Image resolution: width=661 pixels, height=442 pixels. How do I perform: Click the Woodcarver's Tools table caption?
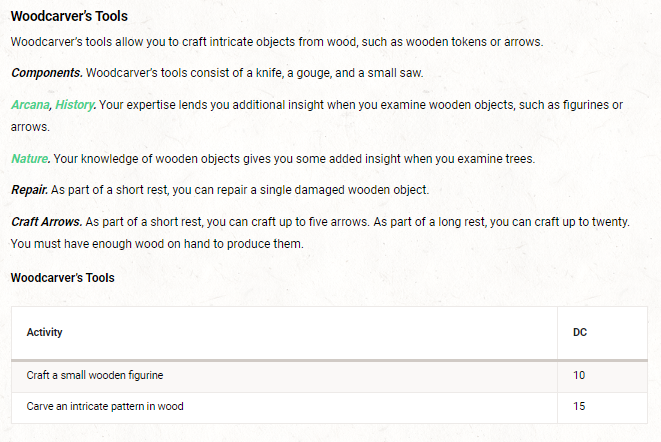click(62, 277)
